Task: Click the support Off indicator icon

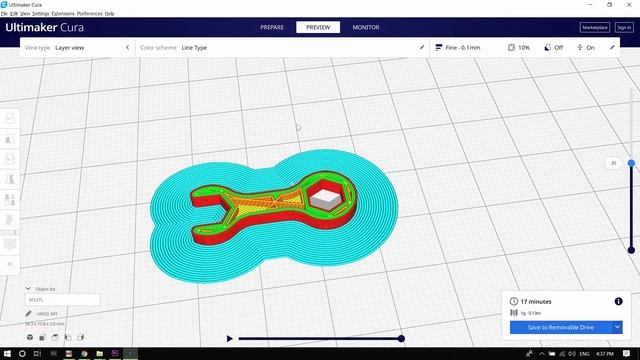Action: pos(547,47)
